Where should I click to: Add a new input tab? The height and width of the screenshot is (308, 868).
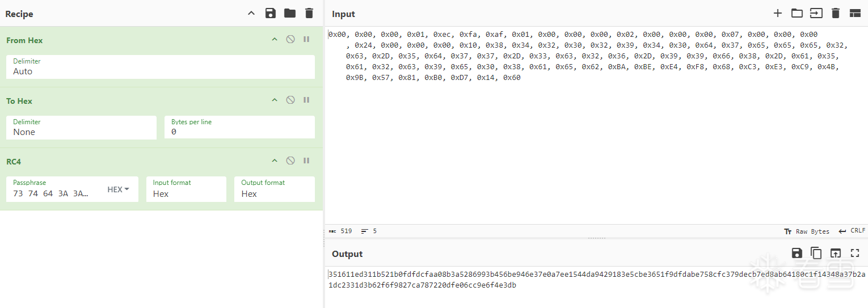tap(778, 14)
